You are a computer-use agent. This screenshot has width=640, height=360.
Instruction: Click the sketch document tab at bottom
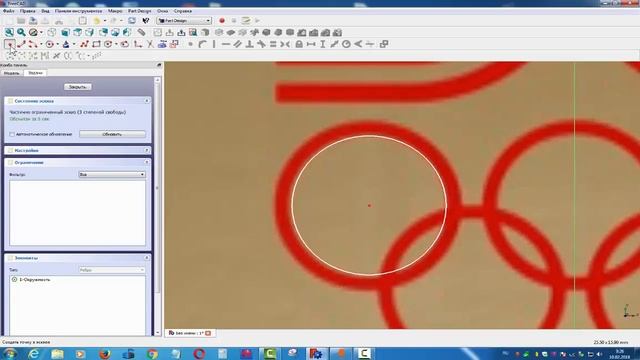tap(190, 333)
